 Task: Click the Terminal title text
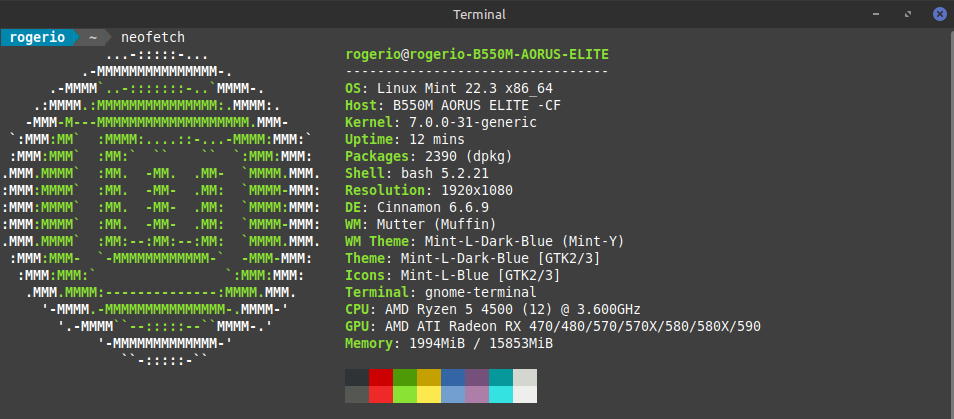(479, 14)
